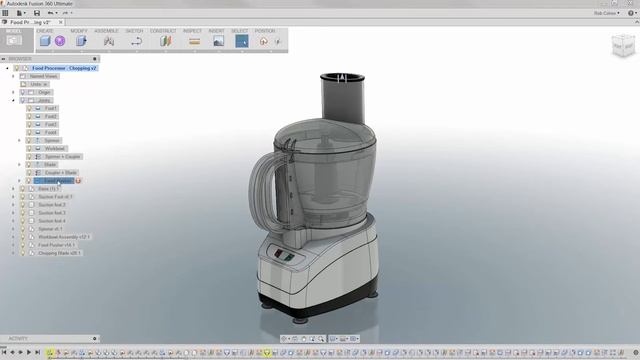
Task: Click the Undo arrow icon
Action: pos(50,13)
